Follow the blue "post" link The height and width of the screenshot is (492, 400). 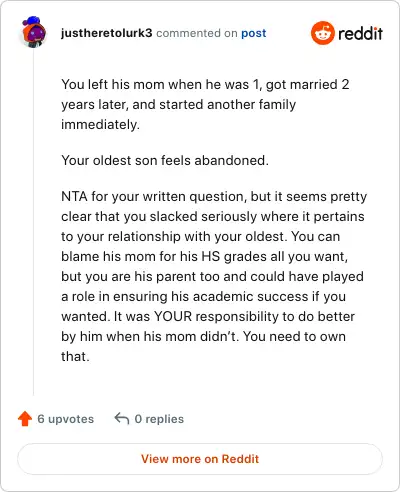coord(254,33)
